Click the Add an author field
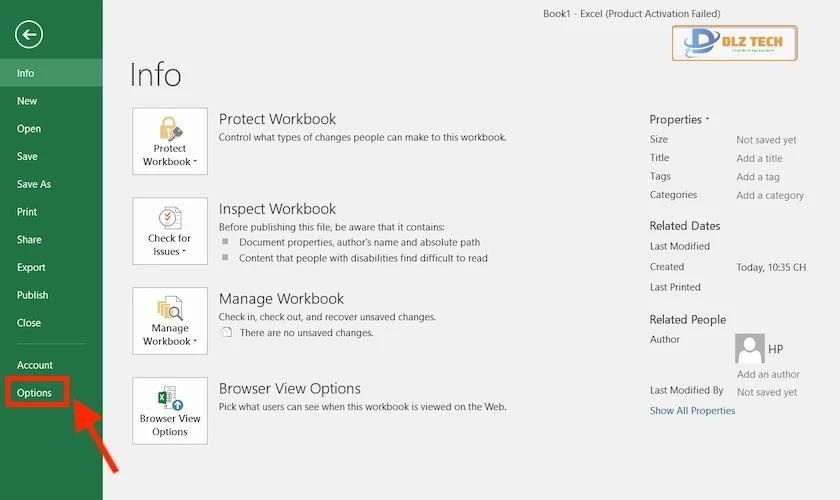The width and height of the screenshot is (840, 500). 768,375
